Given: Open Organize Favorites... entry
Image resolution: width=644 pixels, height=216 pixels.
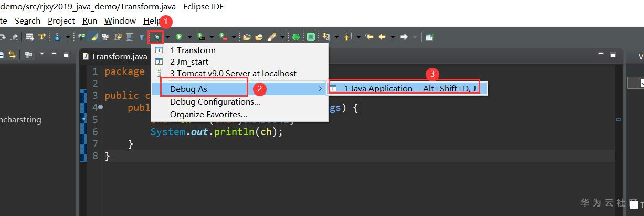Looking at the screenshot, I should point(239,114).
